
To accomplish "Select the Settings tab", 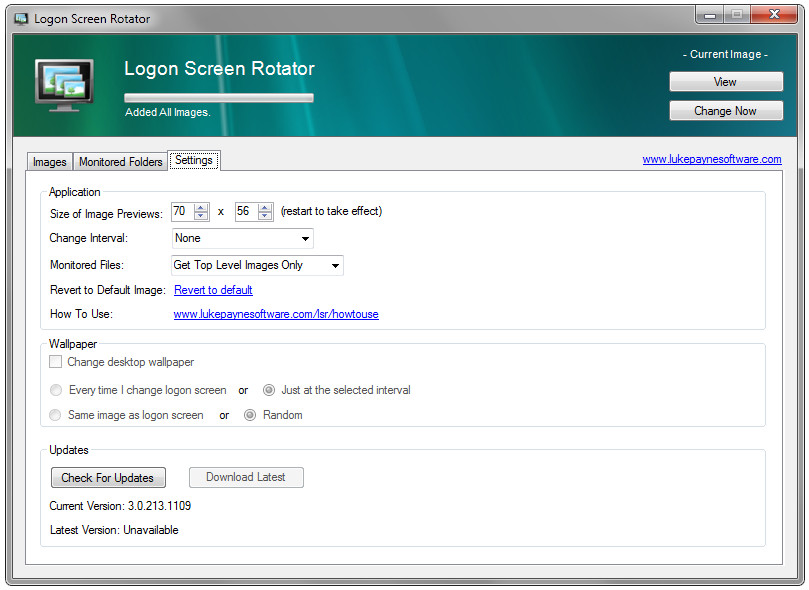I will [x=194, y=160].
